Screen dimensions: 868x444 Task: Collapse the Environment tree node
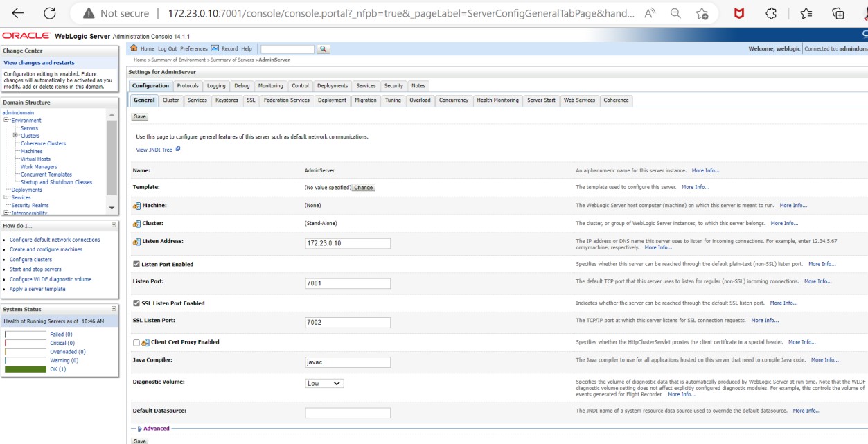6,121
